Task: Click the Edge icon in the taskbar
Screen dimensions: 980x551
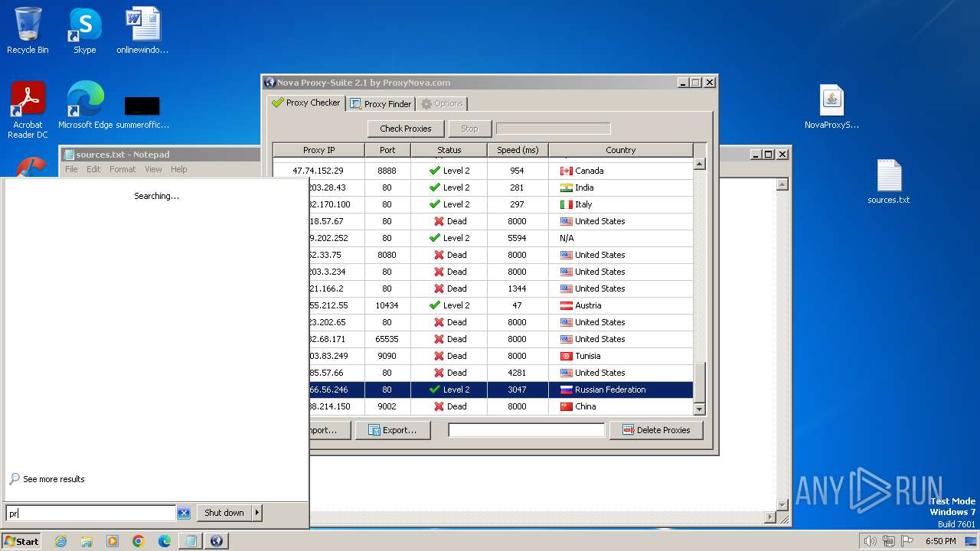Action: pyautogui.click(x=165, y=541)
